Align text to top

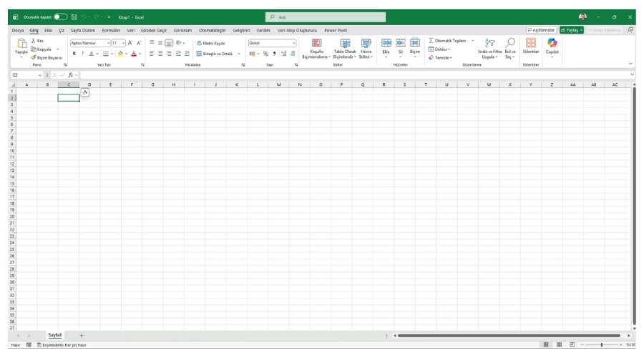(152, 43)
